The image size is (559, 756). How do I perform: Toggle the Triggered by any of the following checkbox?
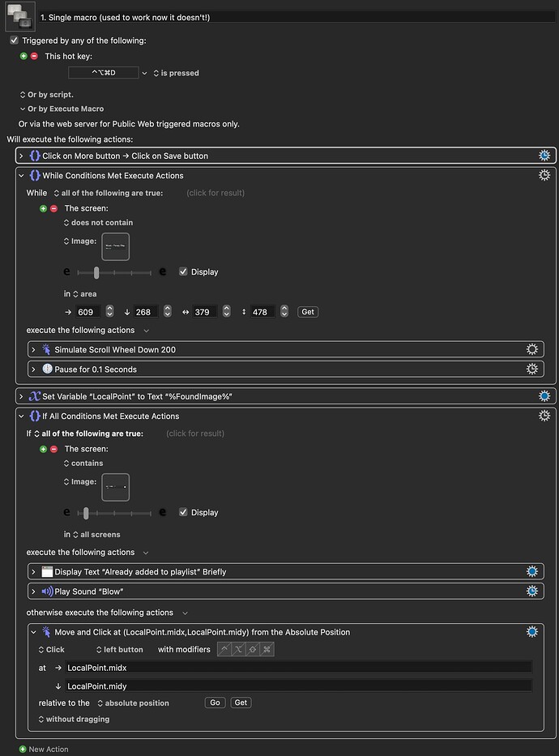click(14, 41)
